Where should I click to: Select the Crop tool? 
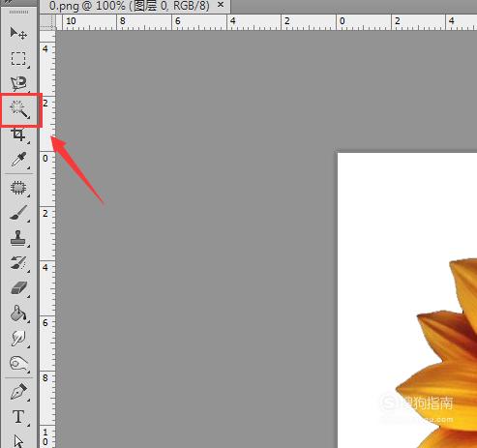18,134
